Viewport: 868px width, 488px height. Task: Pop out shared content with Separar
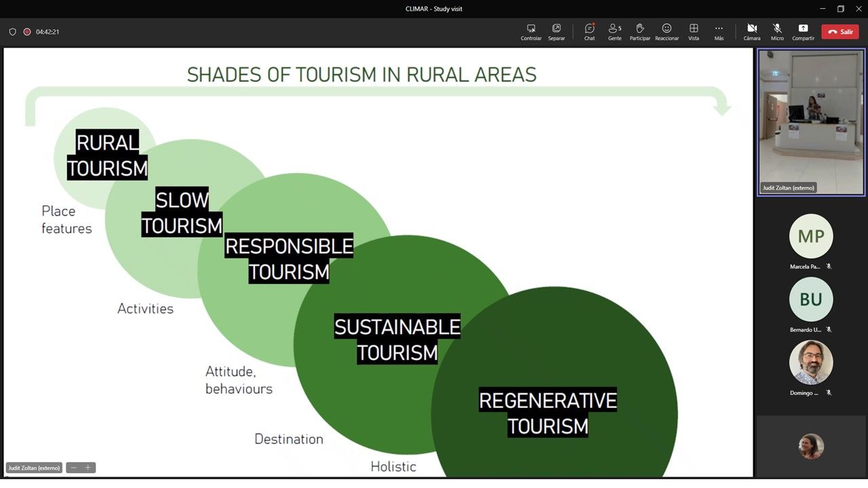coord(556,31)
